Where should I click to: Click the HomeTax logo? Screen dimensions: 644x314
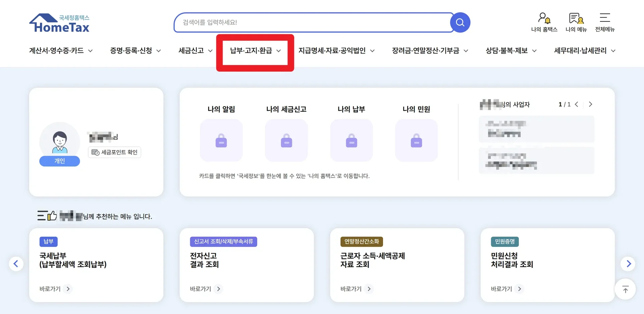click(59, 23)
